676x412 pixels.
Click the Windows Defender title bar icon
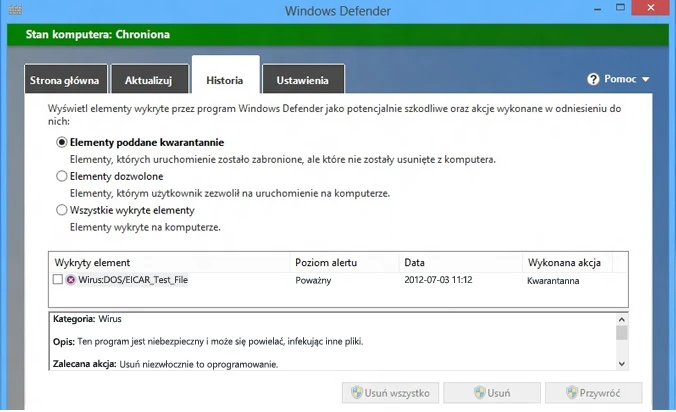tap(15, 9)
